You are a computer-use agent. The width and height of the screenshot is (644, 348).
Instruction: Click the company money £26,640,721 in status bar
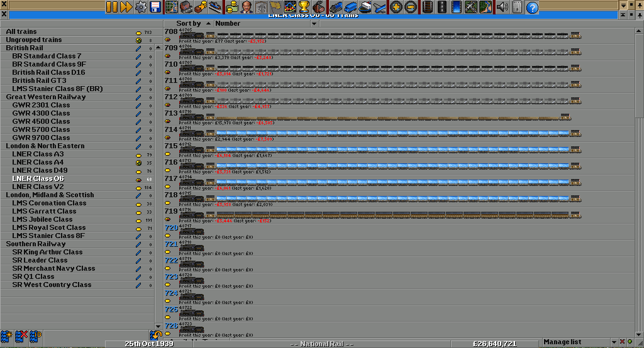click(x=494, y=344)
